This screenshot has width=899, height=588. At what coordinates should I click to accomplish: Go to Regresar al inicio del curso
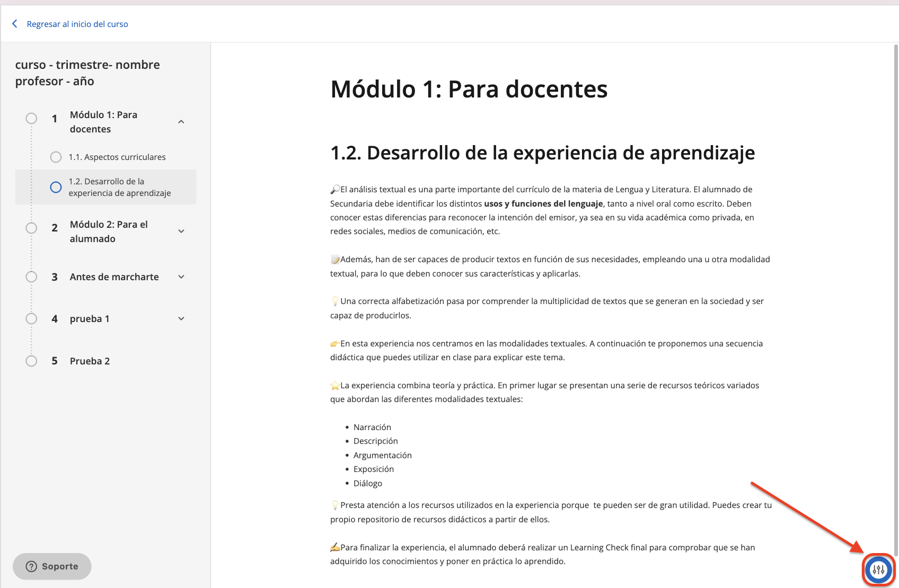point(77,24)
